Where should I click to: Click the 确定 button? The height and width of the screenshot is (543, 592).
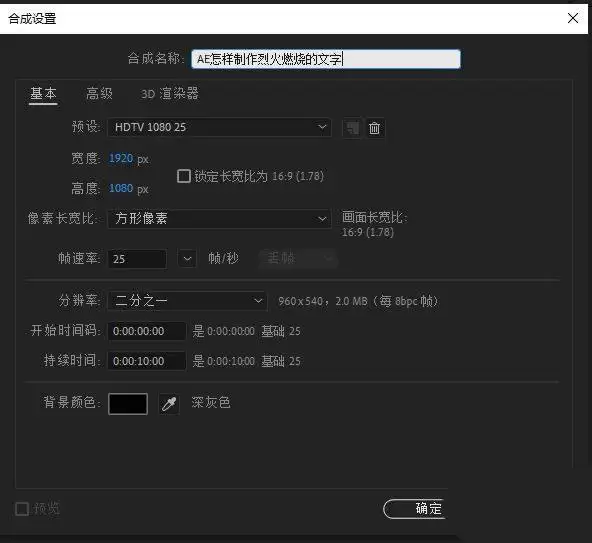[415, 509]
